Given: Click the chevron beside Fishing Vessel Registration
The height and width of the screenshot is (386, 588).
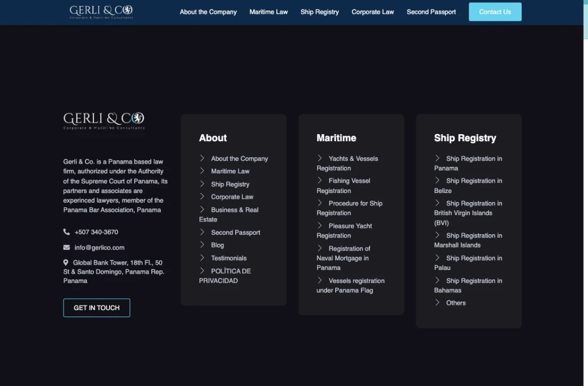Looking at the screenshot, I should pyautogui.click(x=320, y=180).
